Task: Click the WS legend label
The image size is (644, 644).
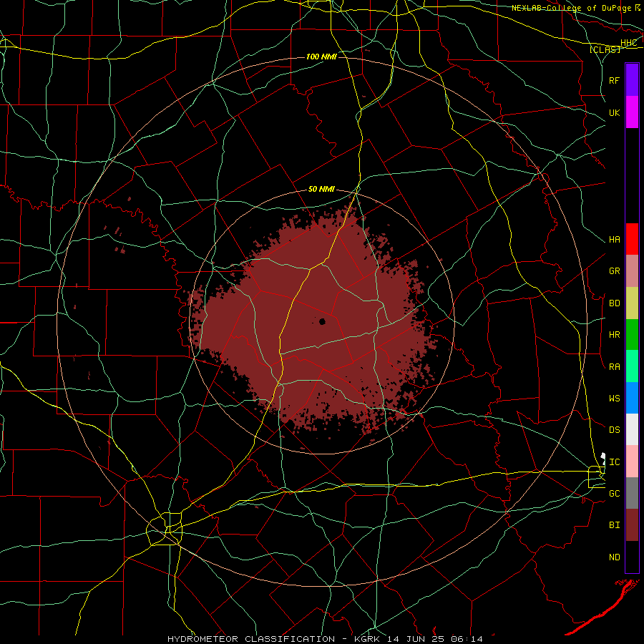Action: tap(615, 398)
